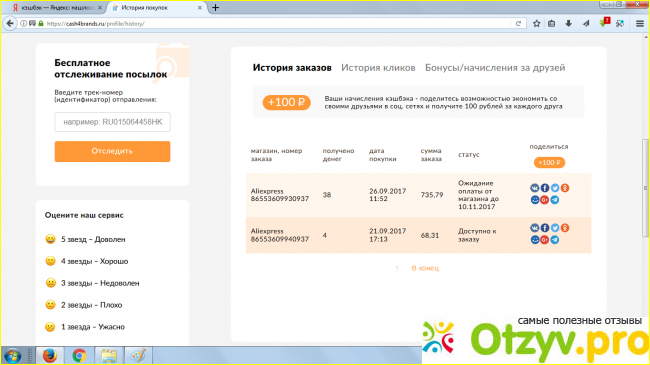Launch Chrome from the taskbar
650x365 pixels.
pyautogui.click(x=79, y=356)
